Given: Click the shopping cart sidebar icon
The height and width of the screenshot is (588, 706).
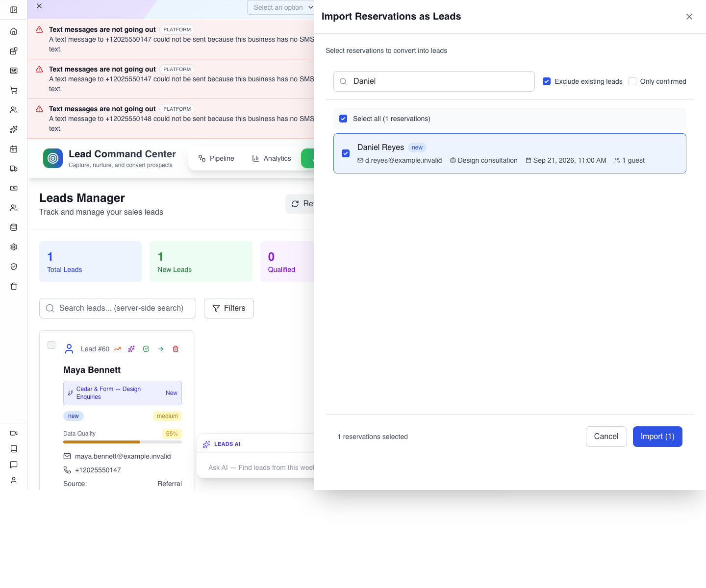Looking at the screenshot, I should click(x=14, y=90).
